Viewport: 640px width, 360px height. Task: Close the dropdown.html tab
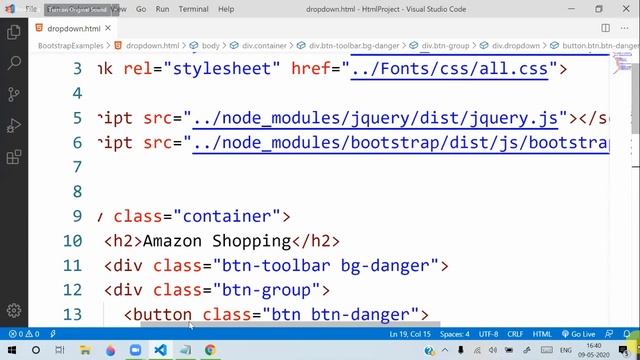click(x=108, y=28)
